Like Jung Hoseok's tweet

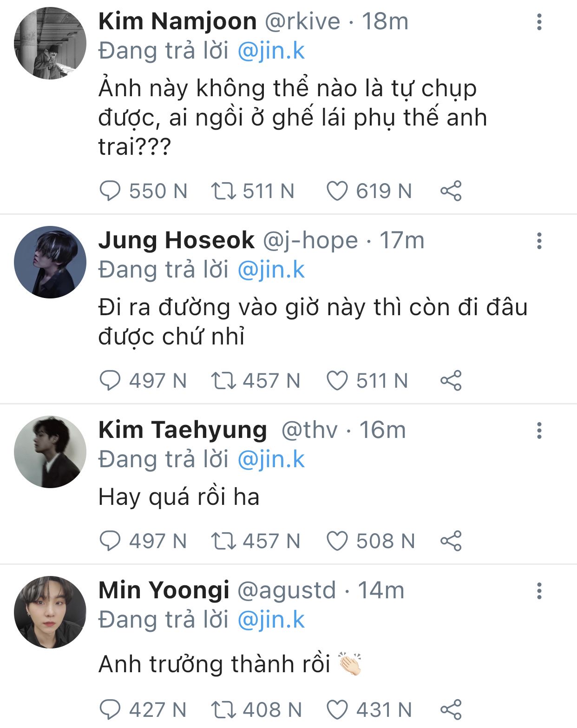click(x=337, y=381)
